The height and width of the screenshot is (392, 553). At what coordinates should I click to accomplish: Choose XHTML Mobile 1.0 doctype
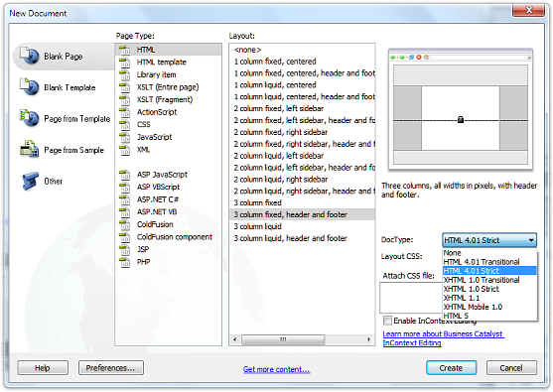pyautogui.click(x=489, y=307)
